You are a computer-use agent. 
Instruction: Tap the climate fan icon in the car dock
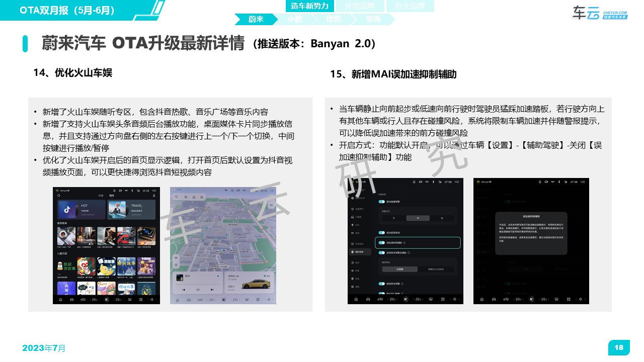[106, 300]
